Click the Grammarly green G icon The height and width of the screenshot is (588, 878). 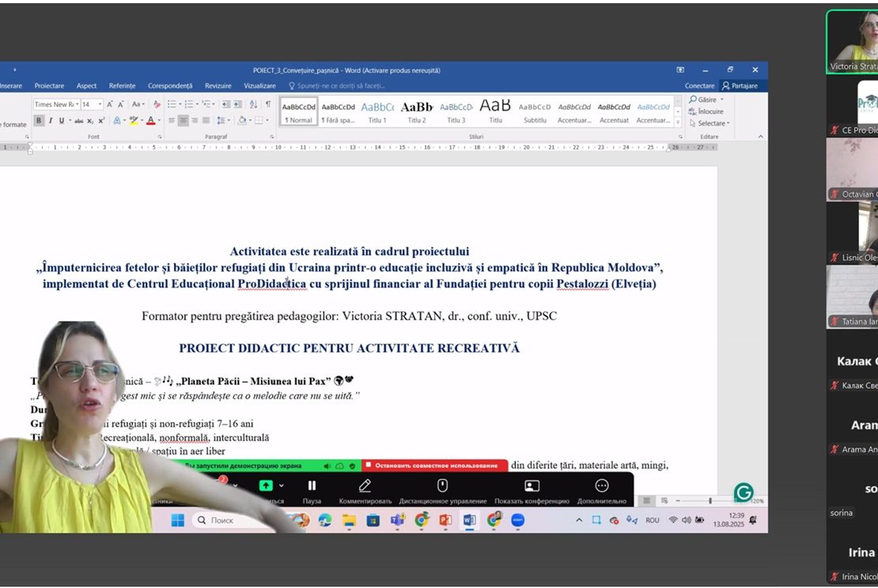point(744,492)
